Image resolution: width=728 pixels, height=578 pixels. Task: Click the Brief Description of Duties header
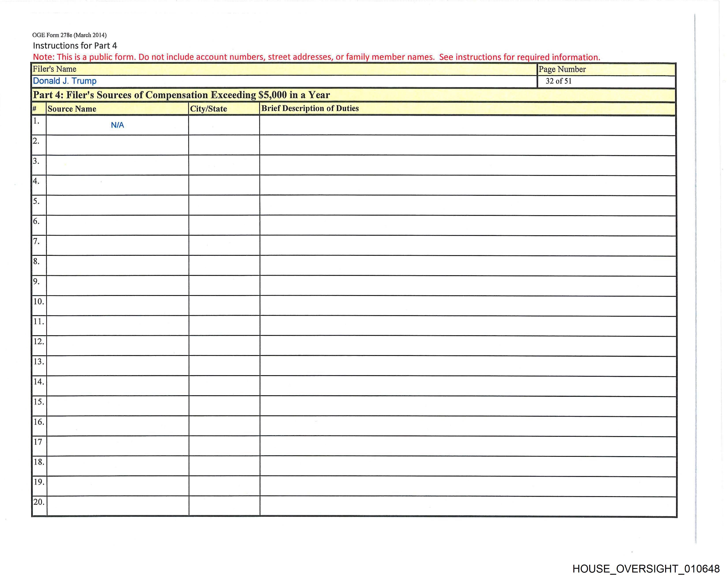click(310, 108)
